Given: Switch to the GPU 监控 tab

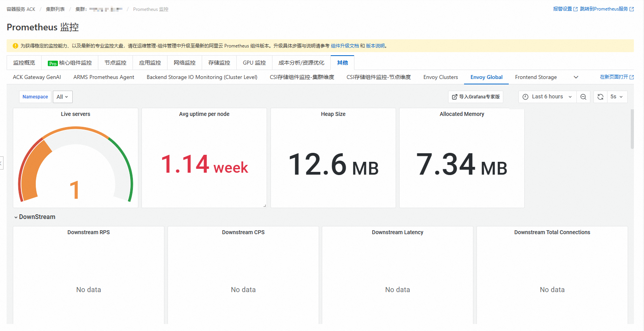Looking at the screenshot, I should coord(254,63).
